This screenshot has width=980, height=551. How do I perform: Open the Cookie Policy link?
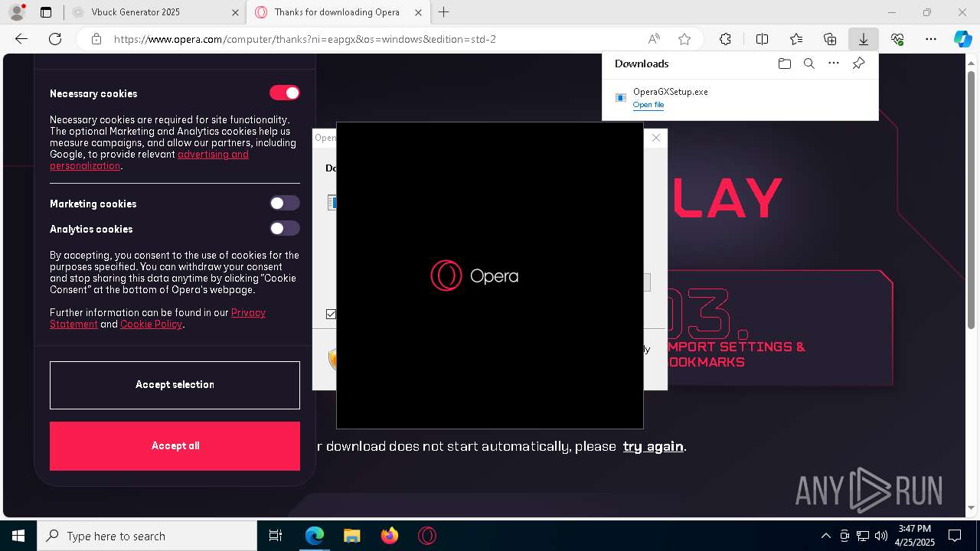pos(151,324)
